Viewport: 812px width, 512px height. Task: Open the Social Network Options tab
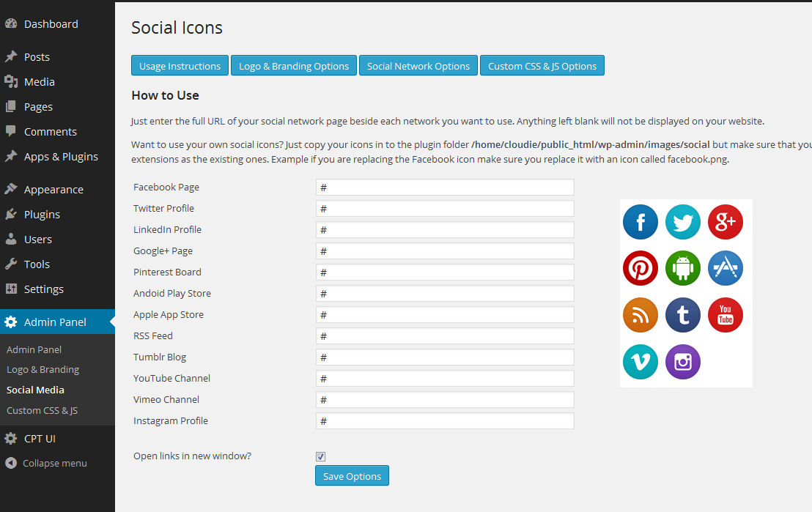tap(418, 66)
